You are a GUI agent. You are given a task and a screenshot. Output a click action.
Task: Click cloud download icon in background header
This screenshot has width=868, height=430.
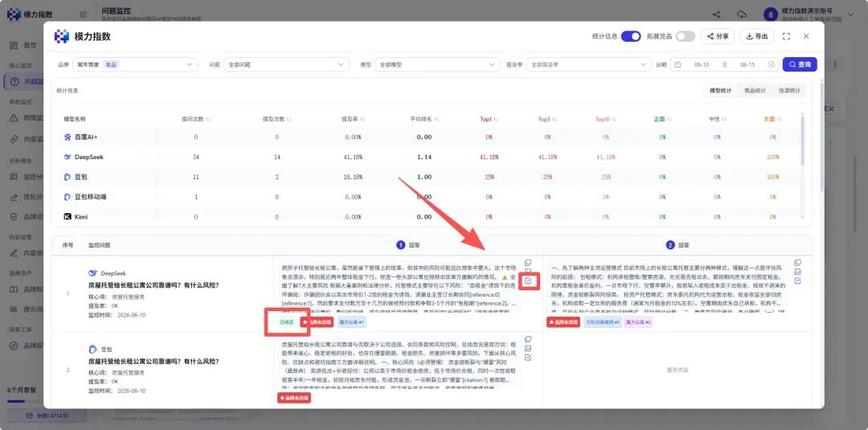[x=742, y=14]
